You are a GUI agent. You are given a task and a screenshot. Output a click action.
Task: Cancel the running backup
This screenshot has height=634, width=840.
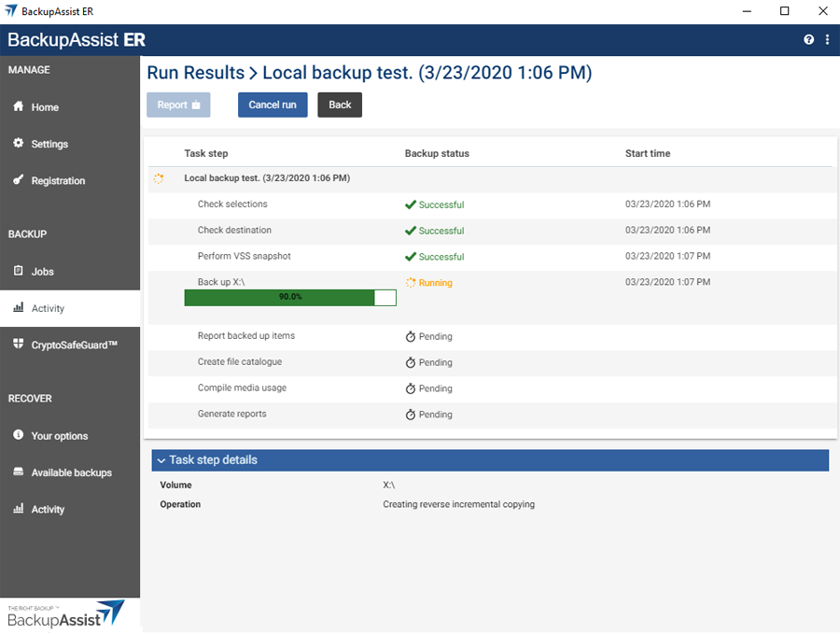[273, 105]
